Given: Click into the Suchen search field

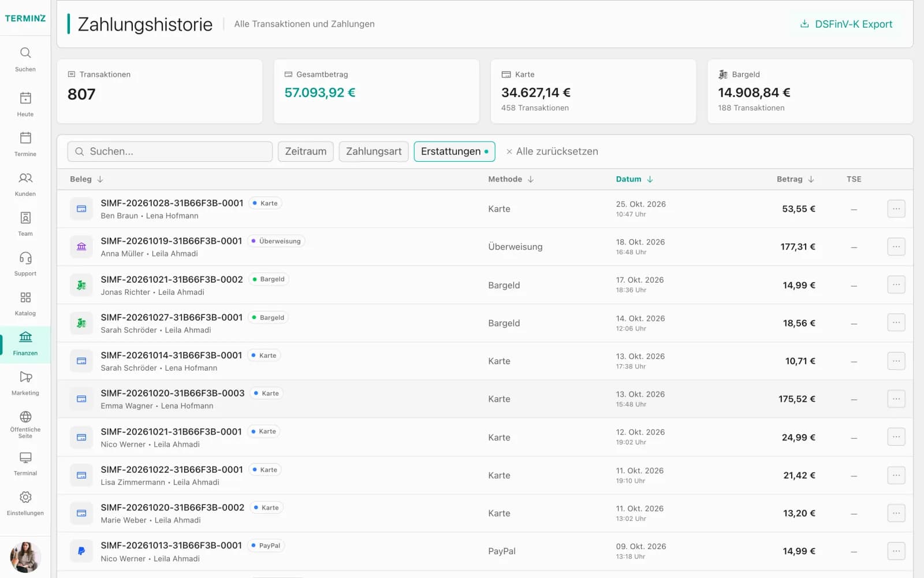Looking at the screenshot, I should (170, 151).
